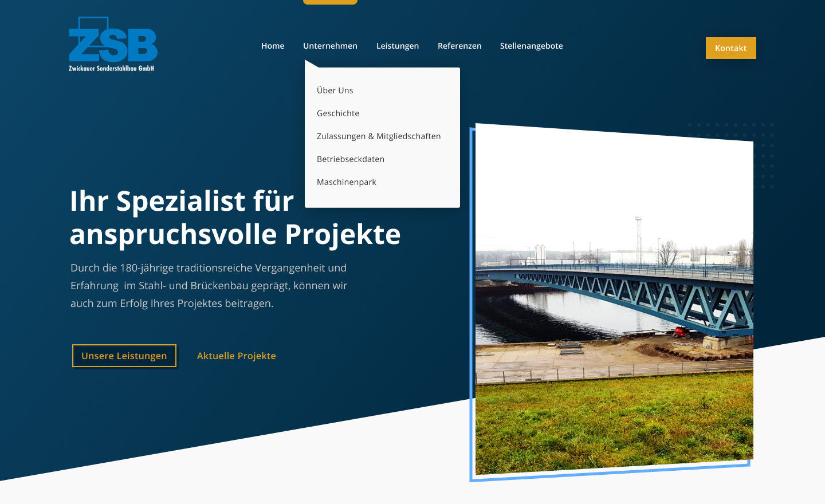
Task: Click the Kontakt button
Action: click(x=731, y=48)
